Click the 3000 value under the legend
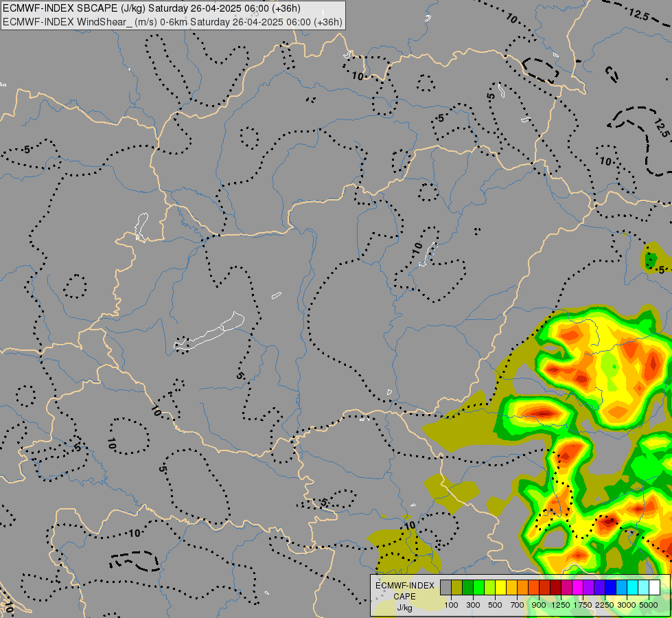The height and width of the screenshot is (618, 672). tap(627, 605)
